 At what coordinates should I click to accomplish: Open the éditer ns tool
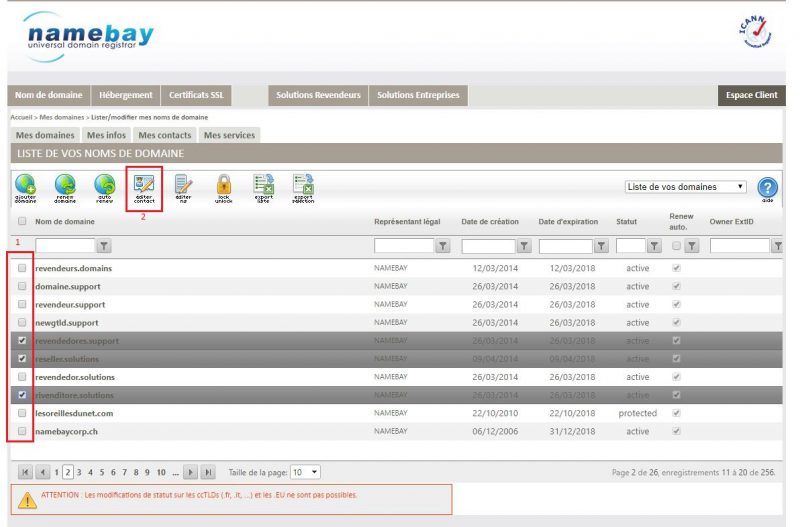click(x=183, y=188)
